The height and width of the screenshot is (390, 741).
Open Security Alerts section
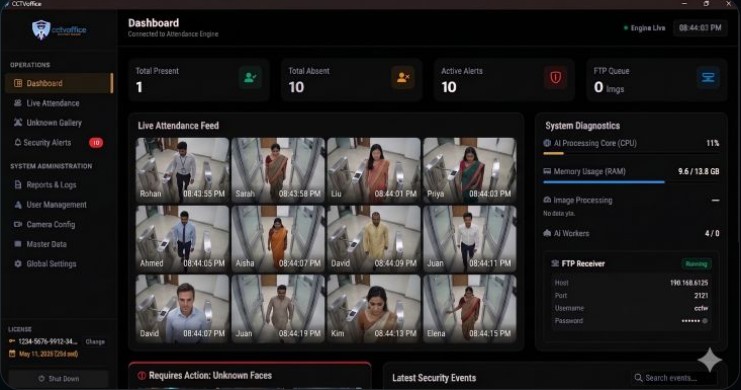coord(59,142)
